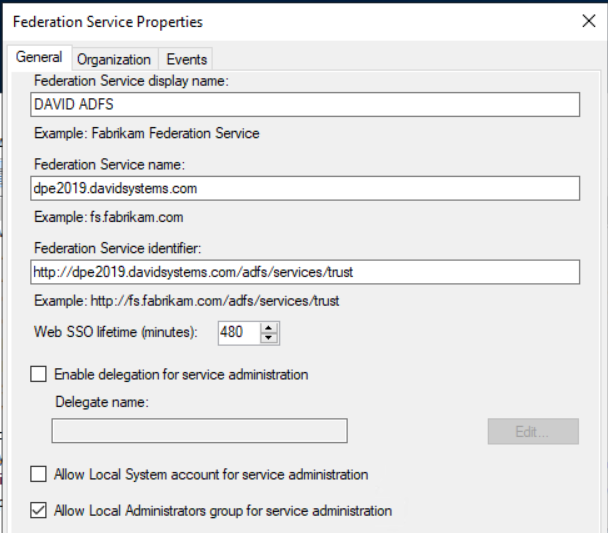This screenshot has width=608, height=533.
Task: Click the Example: Fabrikam Federation Service text
Action: pyautogui.click(x=146, y=133)
